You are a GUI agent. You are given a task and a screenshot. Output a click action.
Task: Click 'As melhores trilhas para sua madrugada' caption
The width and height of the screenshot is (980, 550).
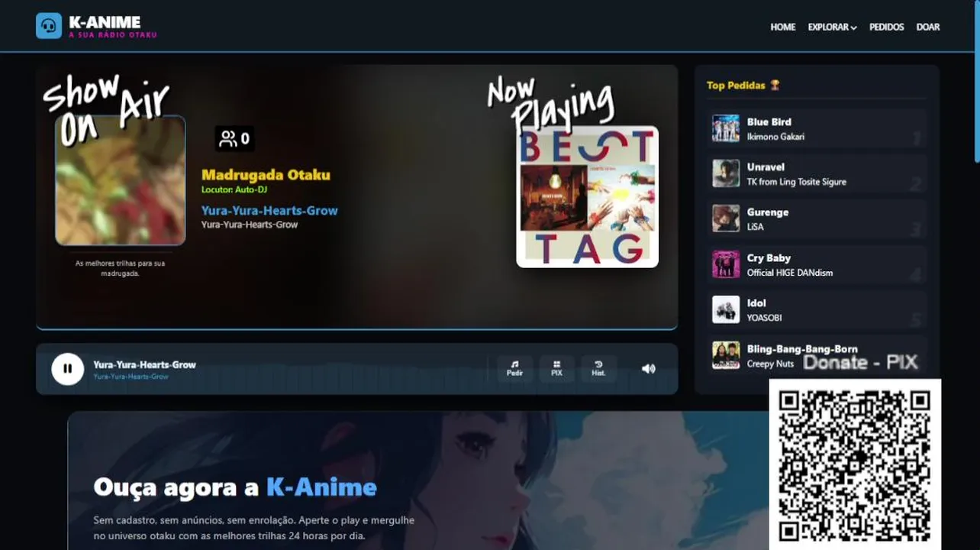pos(120,268)
